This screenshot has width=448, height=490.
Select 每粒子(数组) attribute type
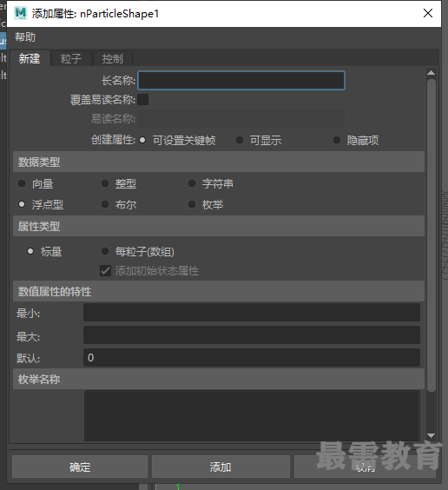coord(105,251)
